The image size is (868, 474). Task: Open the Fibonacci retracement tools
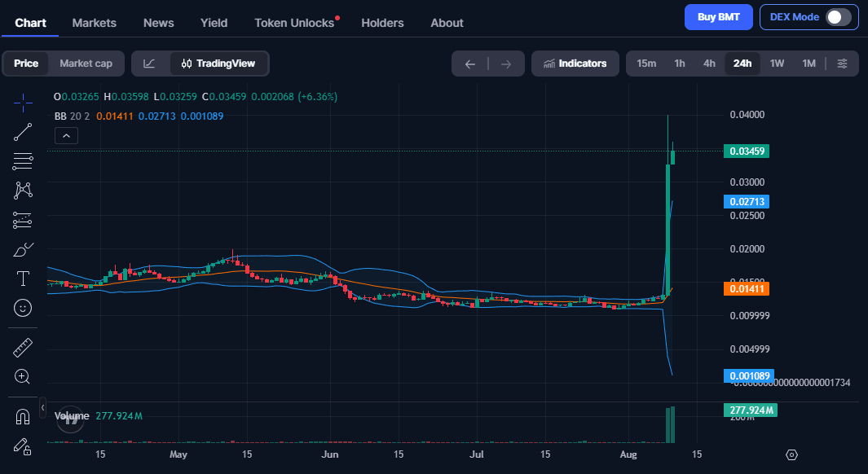(23, 161)
